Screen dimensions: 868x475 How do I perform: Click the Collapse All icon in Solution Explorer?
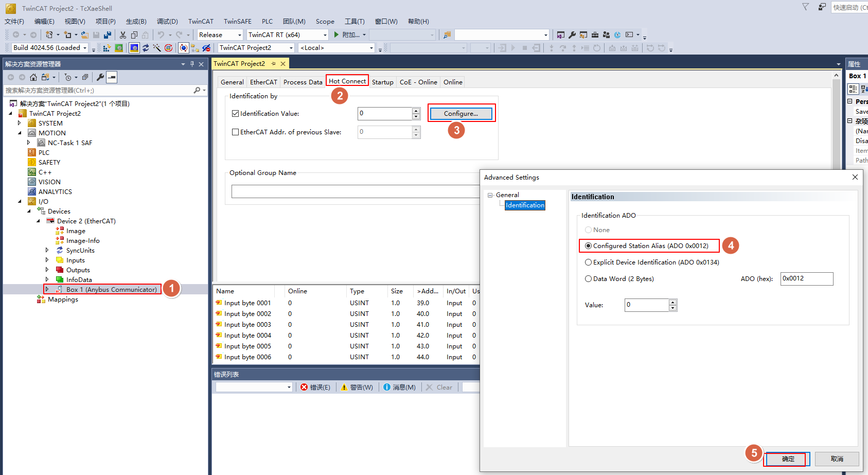click(x=85, y=77)
